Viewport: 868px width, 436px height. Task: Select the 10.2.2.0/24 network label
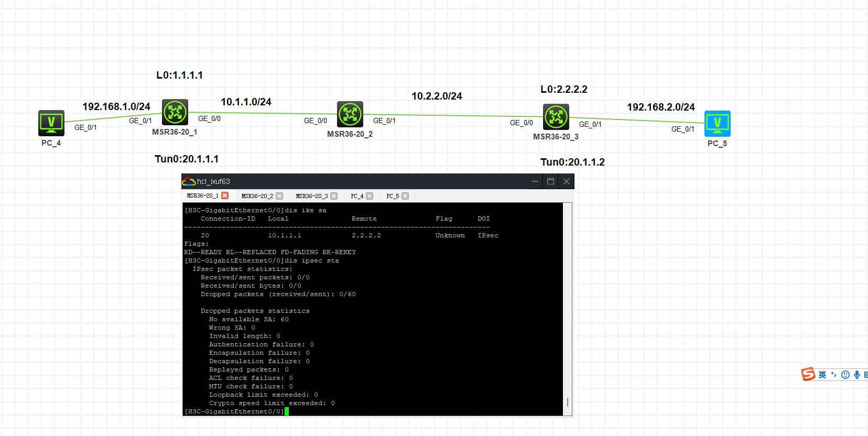click(437, 96)
